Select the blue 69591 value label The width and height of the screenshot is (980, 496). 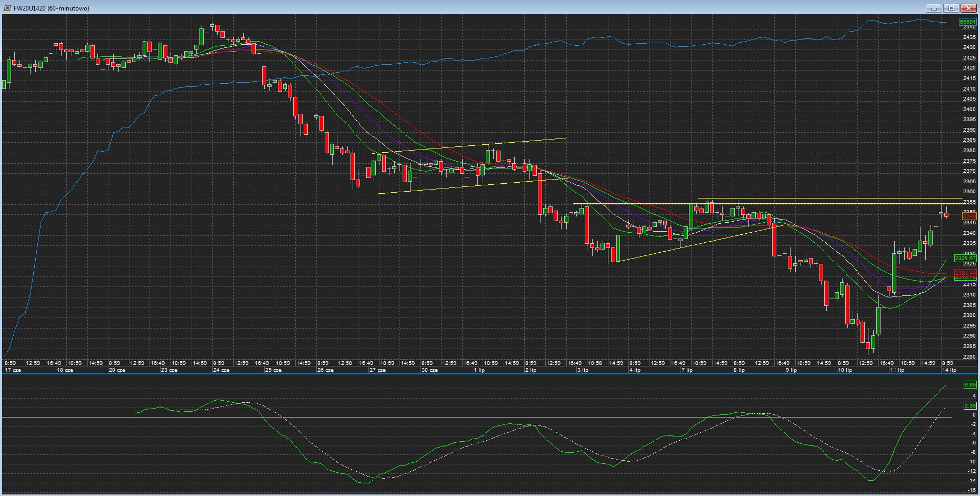(967, 22)
